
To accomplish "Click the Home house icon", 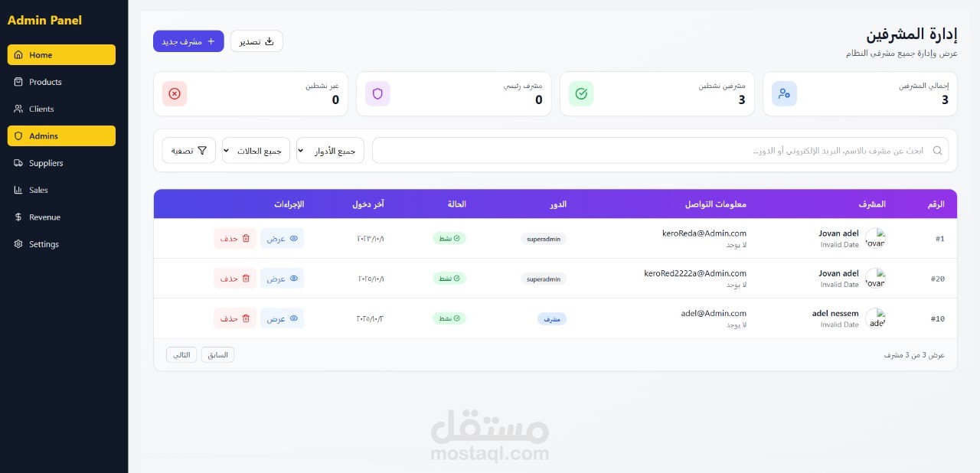I will click(x=18, y=55).
